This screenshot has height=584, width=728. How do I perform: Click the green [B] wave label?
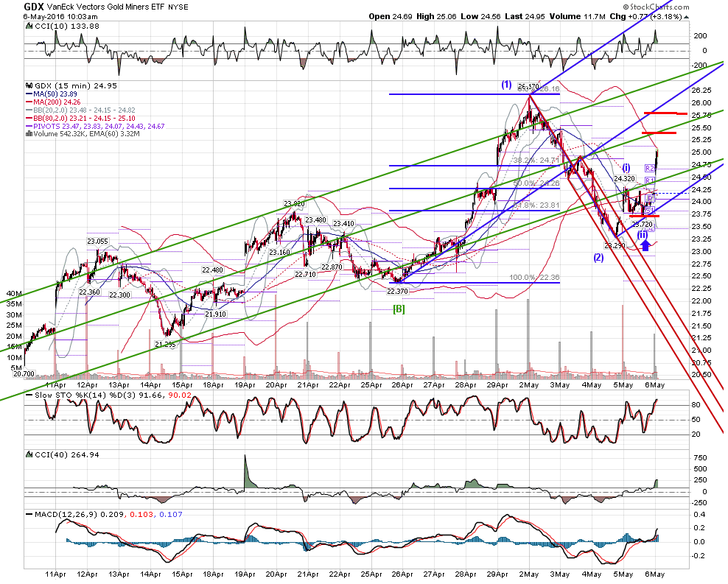pos(399,309)
